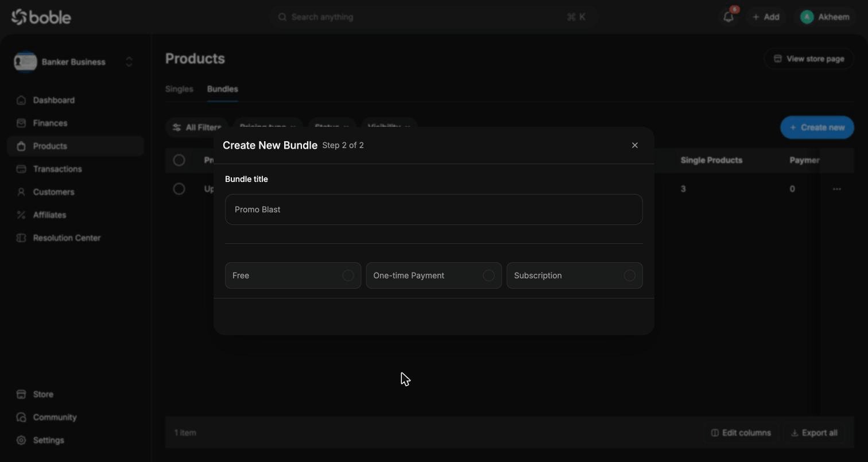The width and height of the screenshot is (868, 462).
Task: Click the 1 item count text
Action: (x=185, y=433)
